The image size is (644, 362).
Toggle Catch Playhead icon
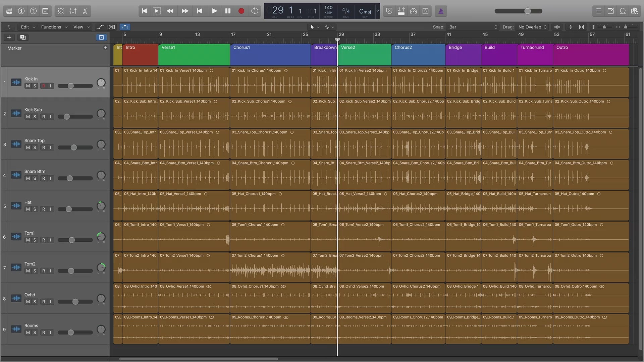[x=125, y=27]
